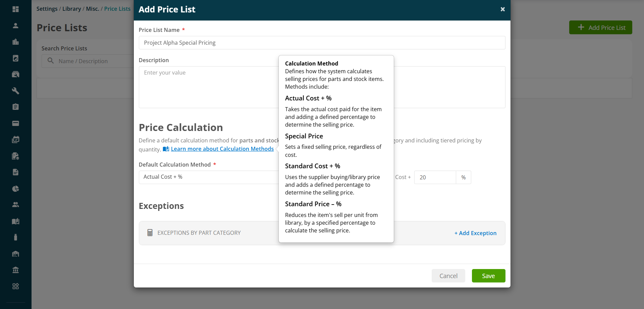This screenshot has width=644, height=309.
Task: Open the gas cylinder sidebar icon
Action: [15, 237]
